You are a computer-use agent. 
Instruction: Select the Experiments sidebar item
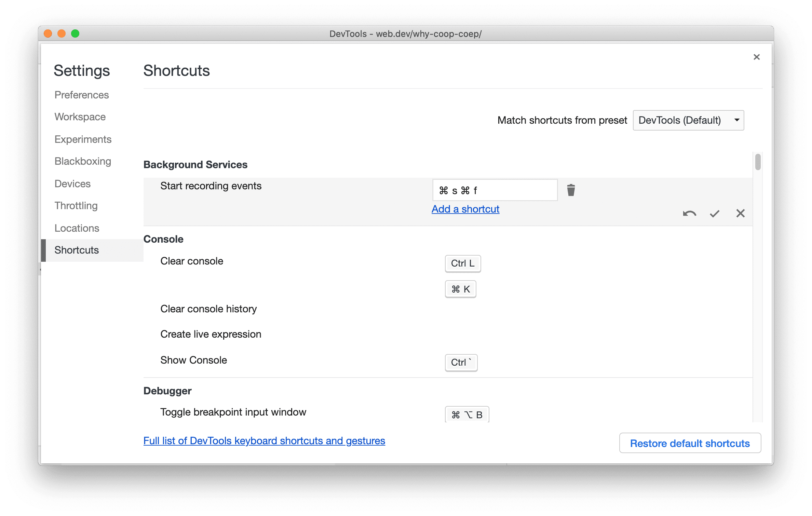(x=83, y=139)
